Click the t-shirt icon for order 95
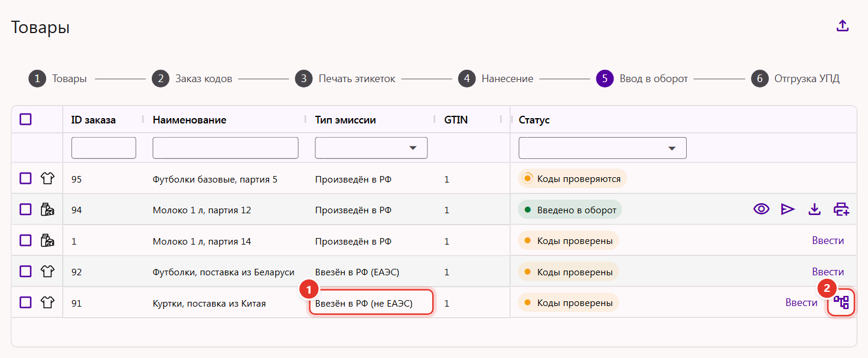 pos(47,178)
